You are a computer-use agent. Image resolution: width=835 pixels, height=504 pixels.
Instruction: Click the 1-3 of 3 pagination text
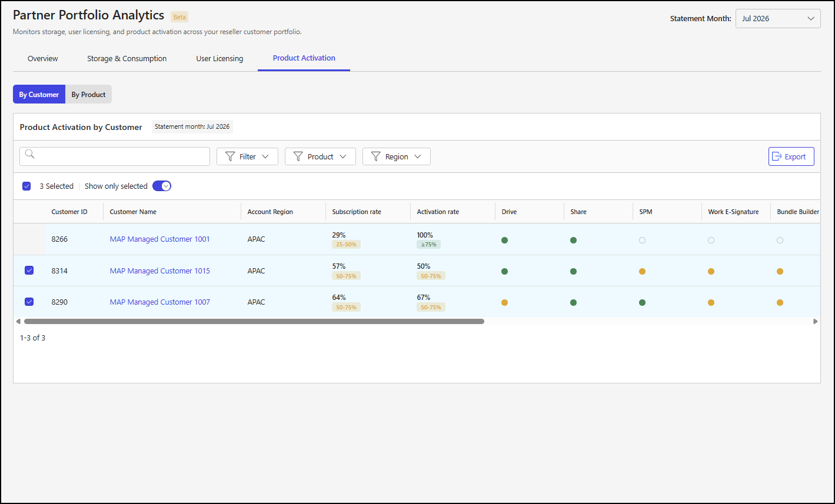[x=32, y=338]
